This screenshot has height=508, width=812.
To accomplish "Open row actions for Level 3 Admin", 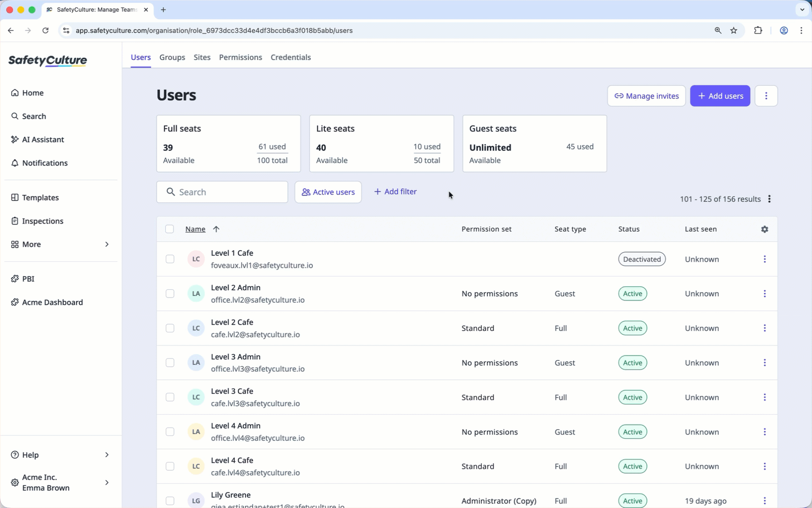I will point(765,363).
